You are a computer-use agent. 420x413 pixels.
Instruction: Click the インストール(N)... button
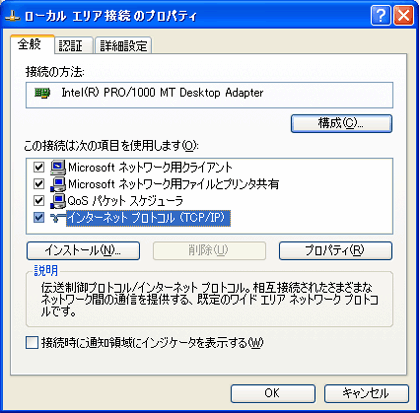click(x=83, y=251)
